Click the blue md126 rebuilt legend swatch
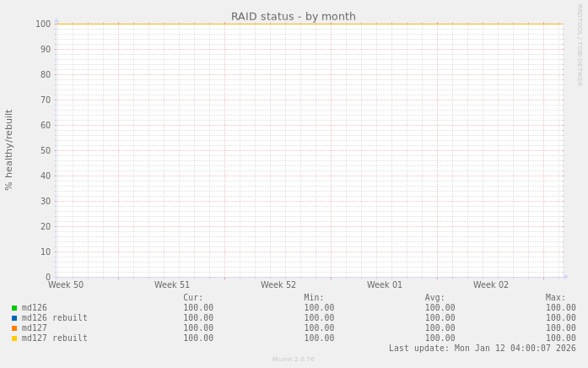Viewport: 588px width, 368px height. click(14, 318)
